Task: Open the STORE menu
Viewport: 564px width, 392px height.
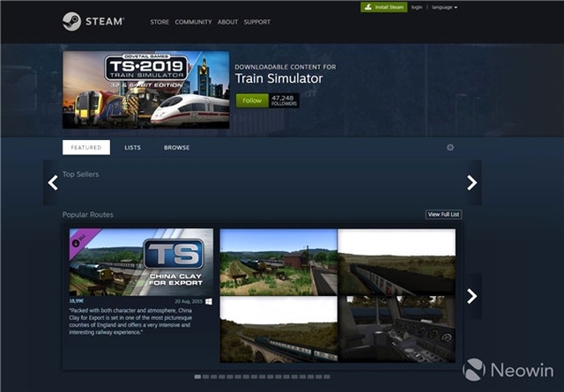Action: tap(160, 22)
